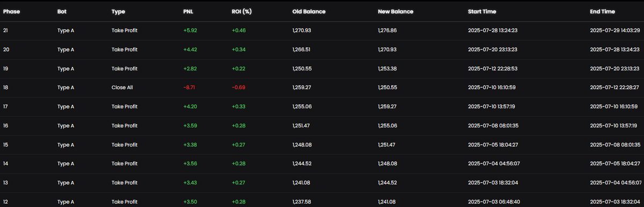
Task: Click old balance 1,259.27 in phase 18
Action: (x=302, y=88)
